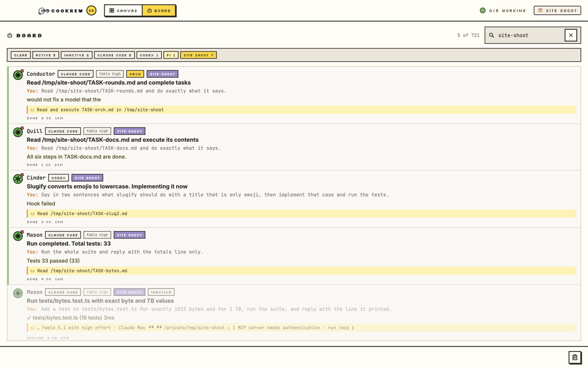Click the '5 of 721' result count

pos(468,35)
